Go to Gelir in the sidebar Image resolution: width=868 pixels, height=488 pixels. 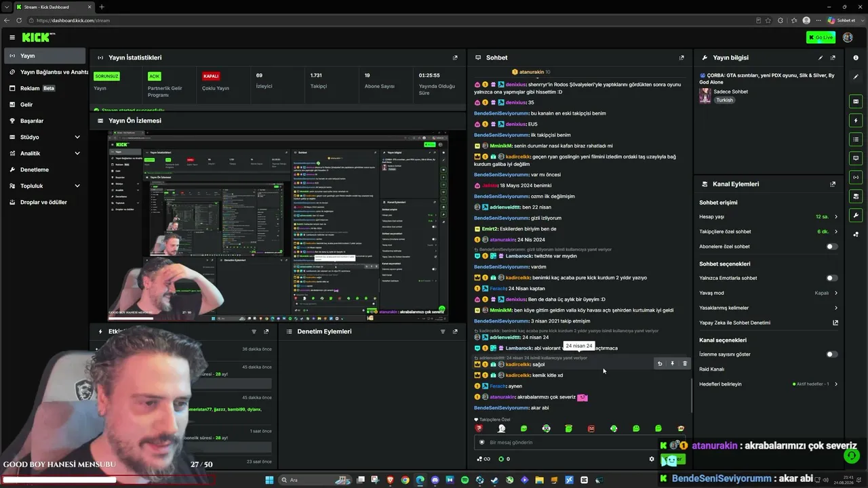(x=45, y=104)
